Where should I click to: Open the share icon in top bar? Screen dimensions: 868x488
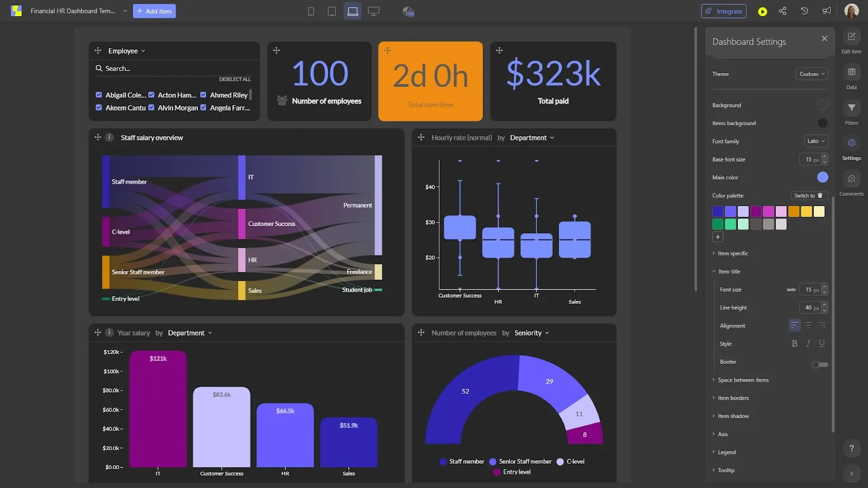pyautogui.click(x=783, y=11)
